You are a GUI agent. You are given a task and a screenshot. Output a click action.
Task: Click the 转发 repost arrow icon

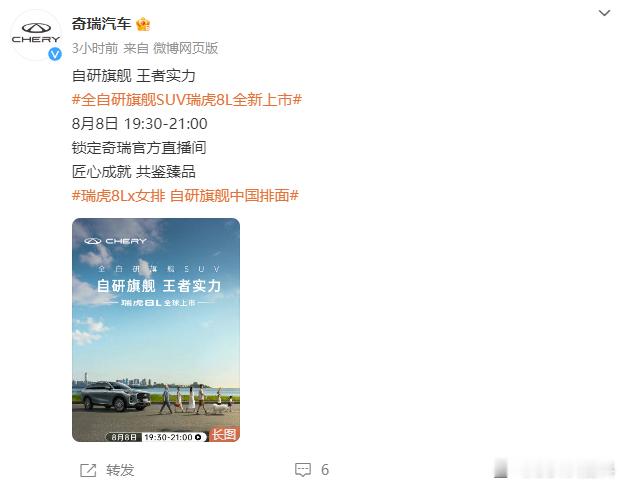(88, 470)
